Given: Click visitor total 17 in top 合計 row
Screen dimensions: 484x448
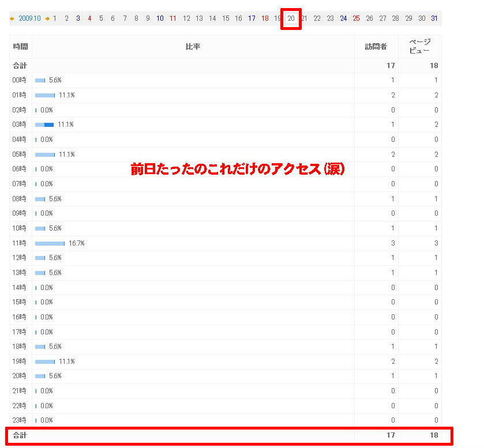Looking at the screenshot, I should [391, 66].
